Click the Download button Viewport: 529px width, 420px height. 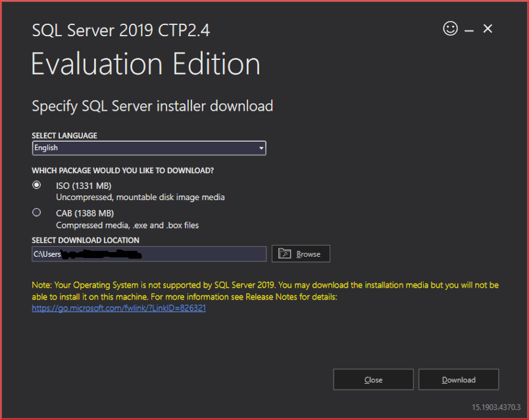click(459, 379)
